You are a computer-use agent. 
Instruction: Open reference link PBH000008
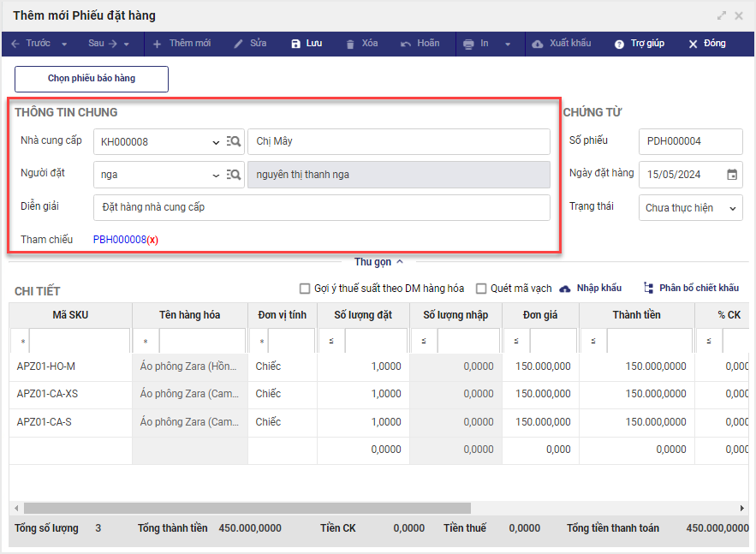[x=119, y=240]
